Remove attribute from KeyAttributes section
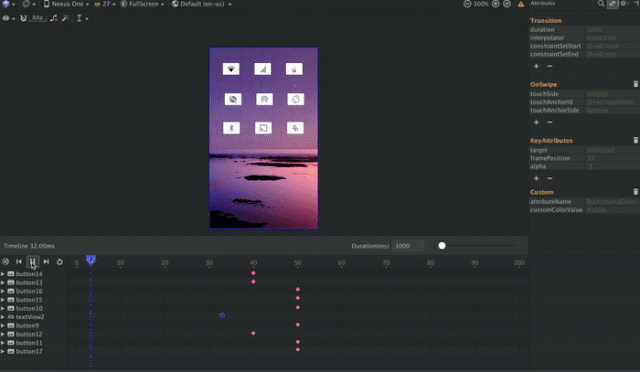This screenshot has width=640, height=372. pyautogui.click(x=550, y=178)
